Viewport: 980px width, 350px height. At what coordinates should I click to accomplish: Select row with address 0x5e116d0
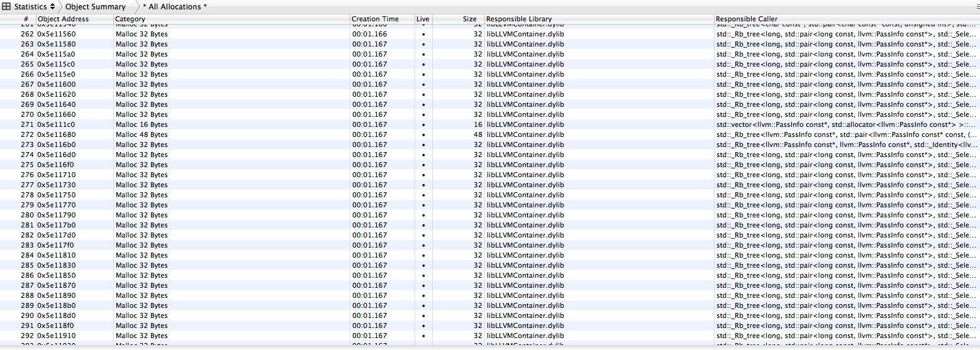coord(490,155)
